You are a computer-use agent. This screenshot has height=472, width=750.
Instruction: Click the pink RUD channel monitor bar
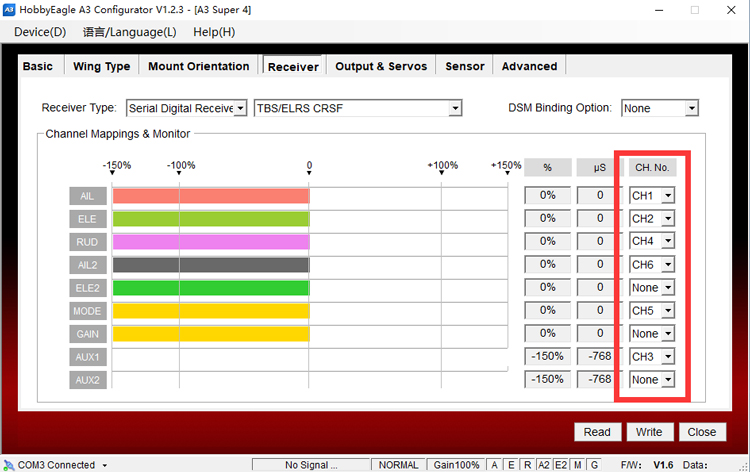(x=210, y=241)
